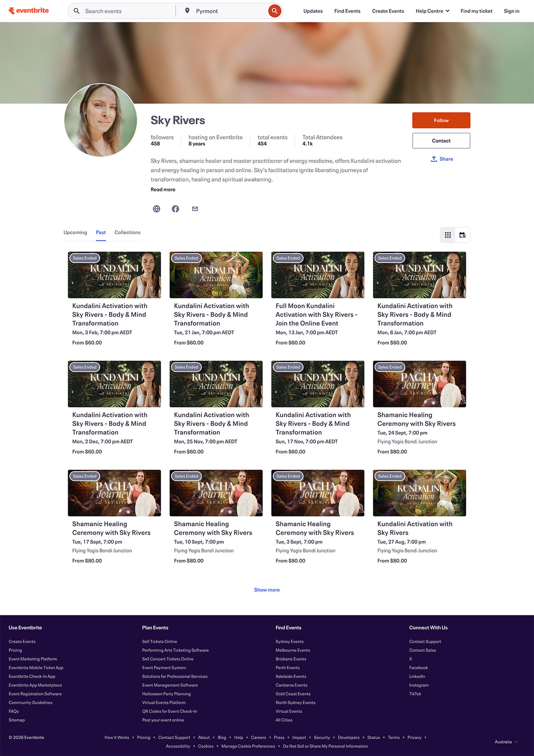The height and width of the screenshot is (756, 534).
Task: Click Gold Coast Events footer link
Action: [293, 694]
